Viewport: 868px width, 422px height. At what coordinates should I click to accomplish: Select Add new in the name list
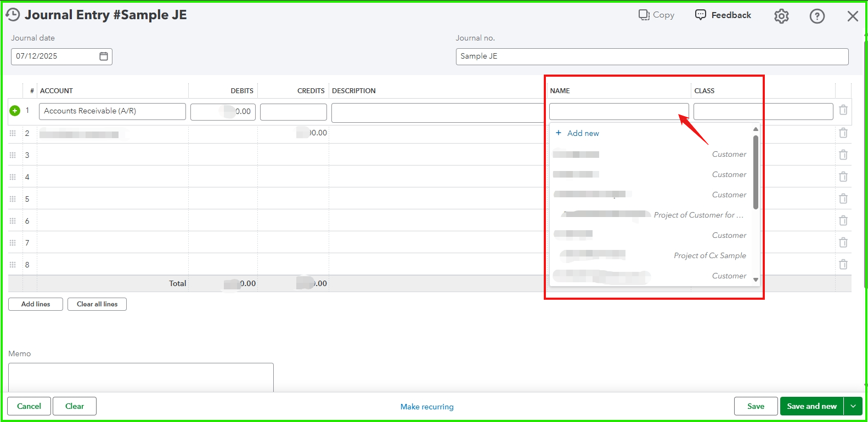point(583,133)
